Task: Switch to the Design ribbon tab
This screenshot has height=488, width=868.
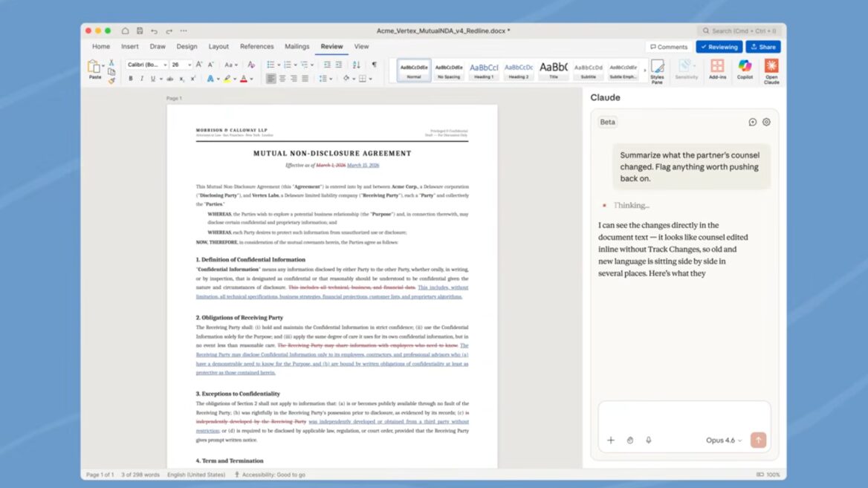Action: tap(187, 46)
